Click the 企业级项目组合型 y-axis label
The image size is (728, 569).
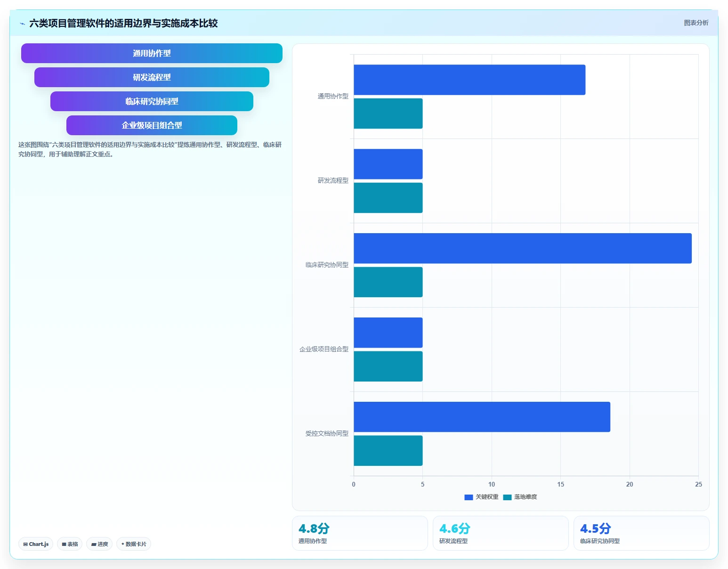(324, 349)
